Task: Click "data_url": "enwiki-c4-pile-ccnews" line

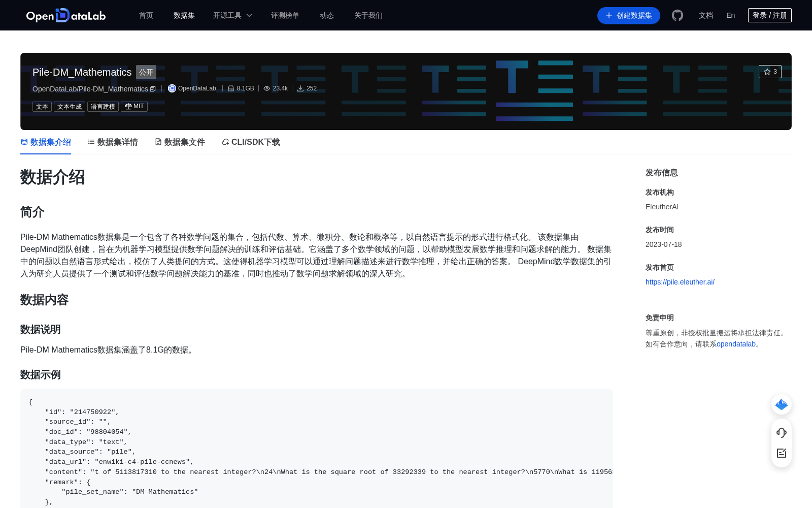Action: coord(120,462)
